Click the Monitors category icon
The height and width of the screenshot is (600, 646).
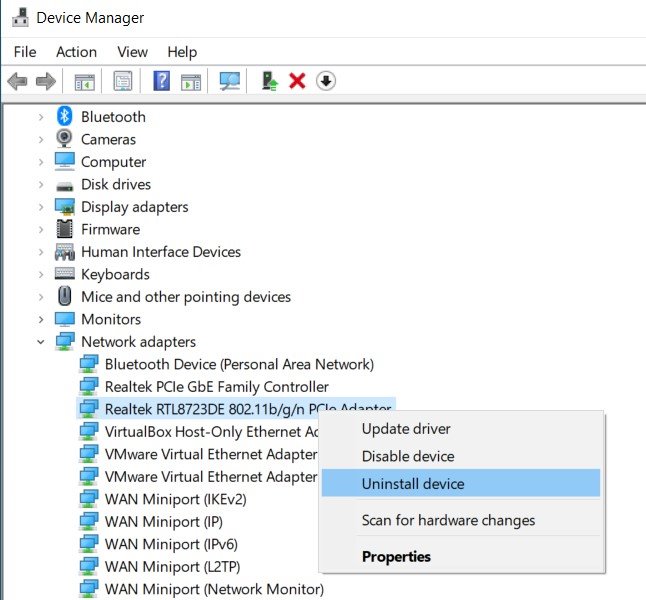pos(65,319)
